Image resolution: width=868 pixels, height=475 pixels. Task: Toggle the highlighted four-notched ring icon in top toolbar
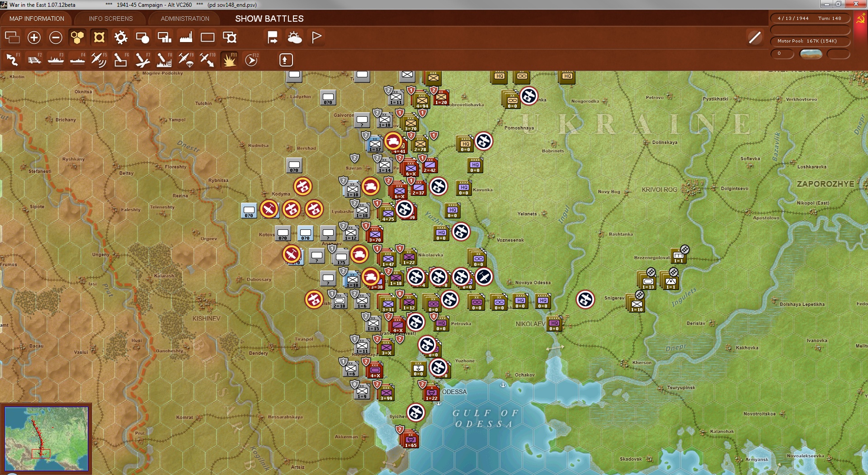click(99, 38)
